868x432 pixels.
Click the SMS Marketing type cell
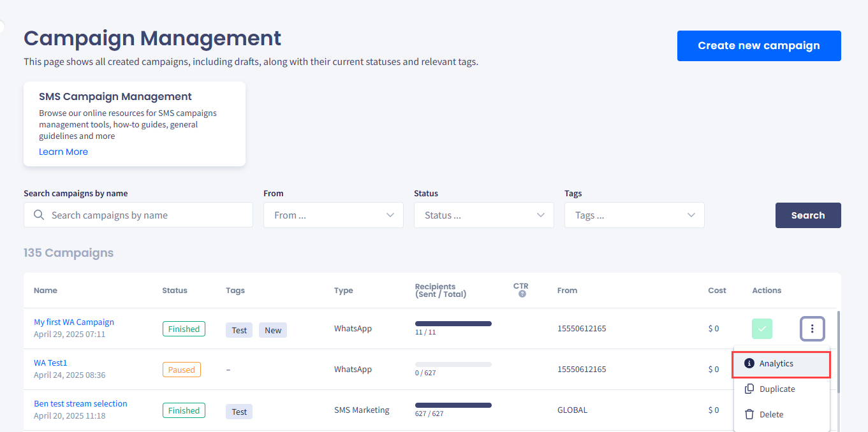[x=362, y=410]
